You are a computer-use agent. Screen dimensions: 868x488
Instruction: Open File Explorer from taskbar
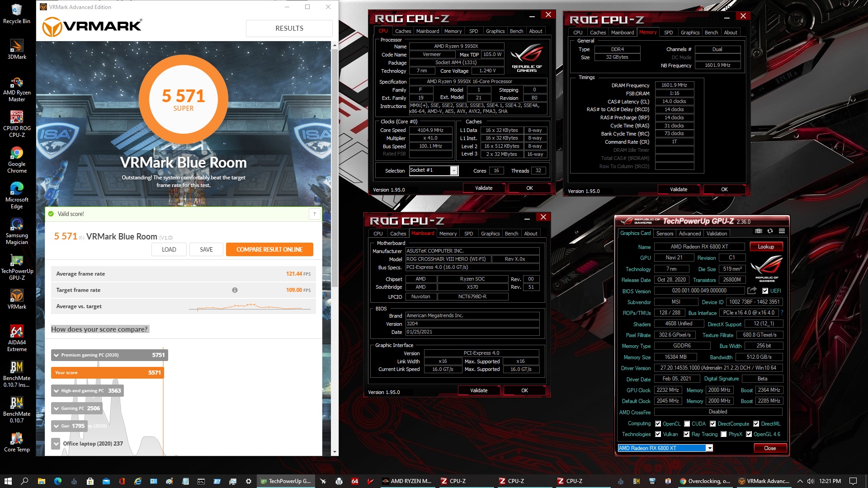tap(41, 481)
